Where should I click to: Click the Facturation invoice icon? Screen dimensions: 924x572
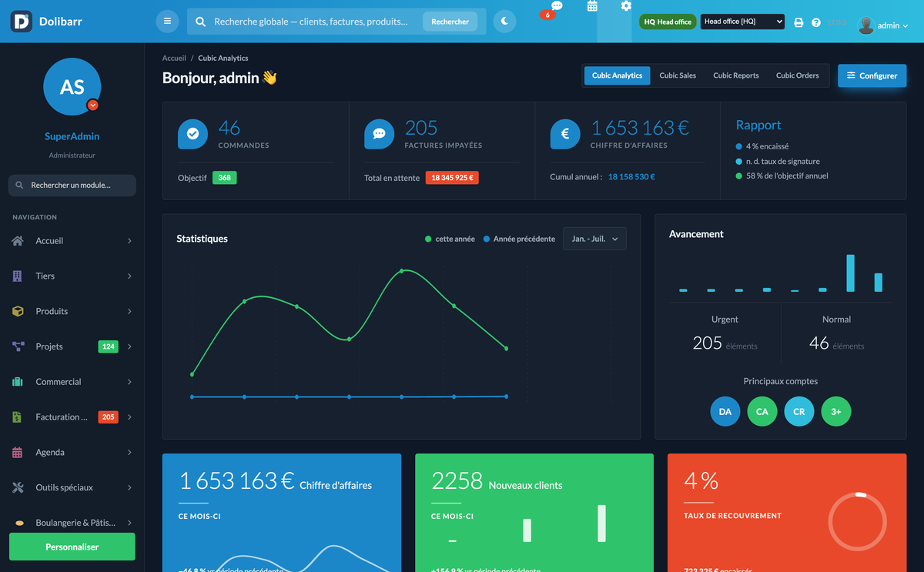tap(18, 417)
